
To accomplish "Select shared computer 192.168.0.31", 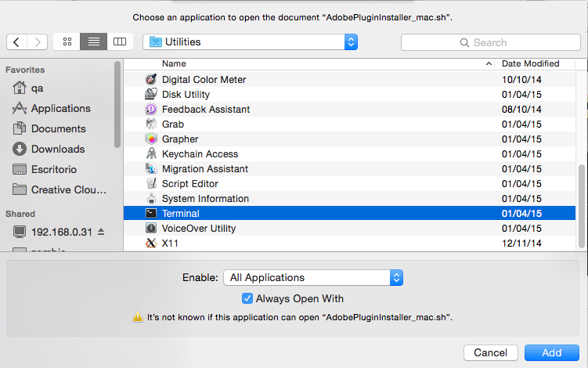I will 52,232.
